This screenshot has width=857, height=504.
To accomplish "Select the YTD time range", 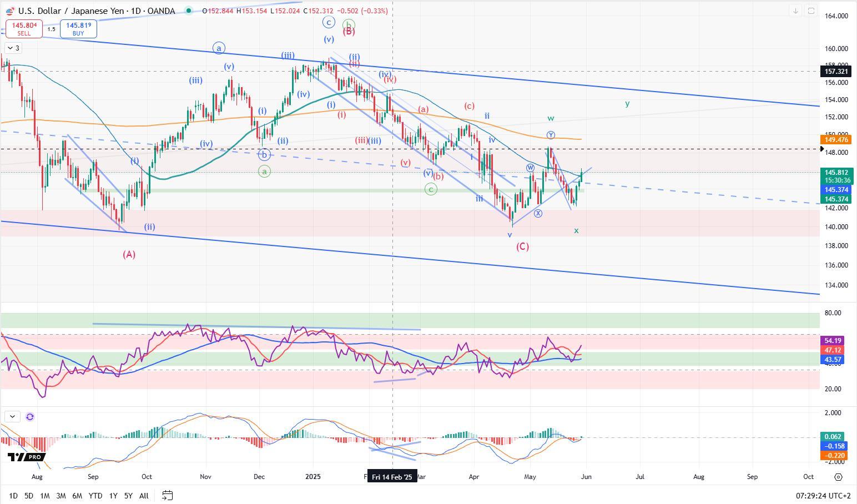I will [95, 495].
